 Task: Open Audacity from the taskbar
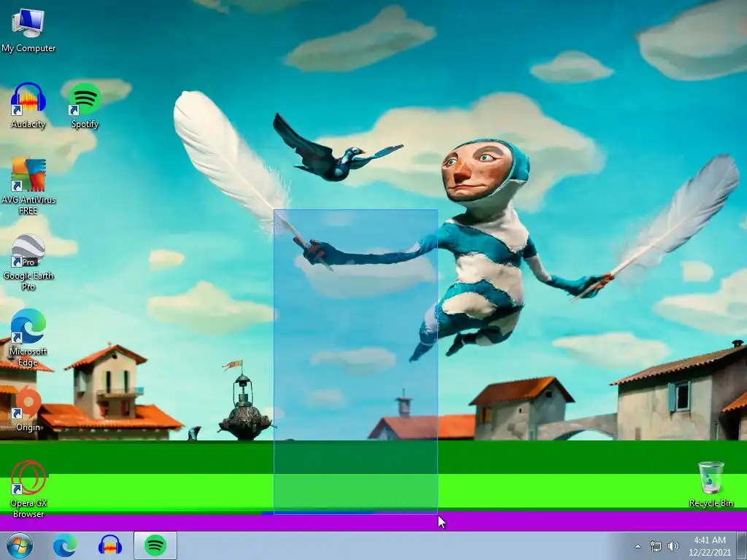pyautogui.click(x=110, y=545)
